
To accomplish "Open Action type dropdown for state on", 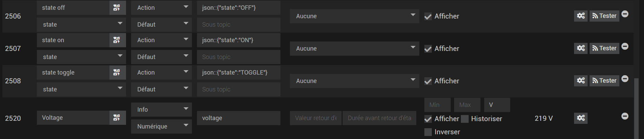I will point(161,40).
